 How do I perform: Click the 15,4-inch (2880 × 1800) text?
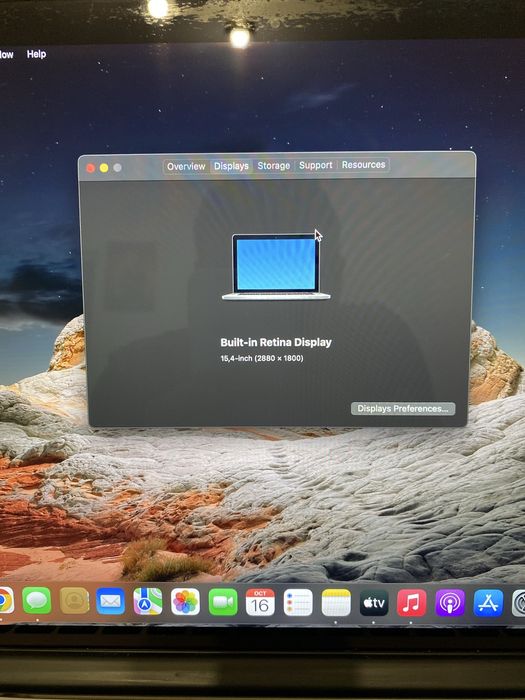coord(262,358)
